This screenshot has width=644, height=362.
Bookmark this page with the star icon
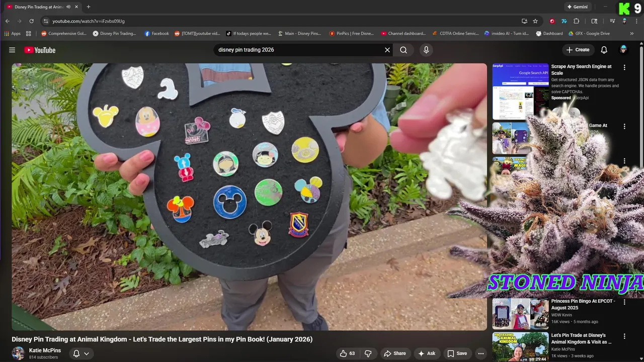535,21
